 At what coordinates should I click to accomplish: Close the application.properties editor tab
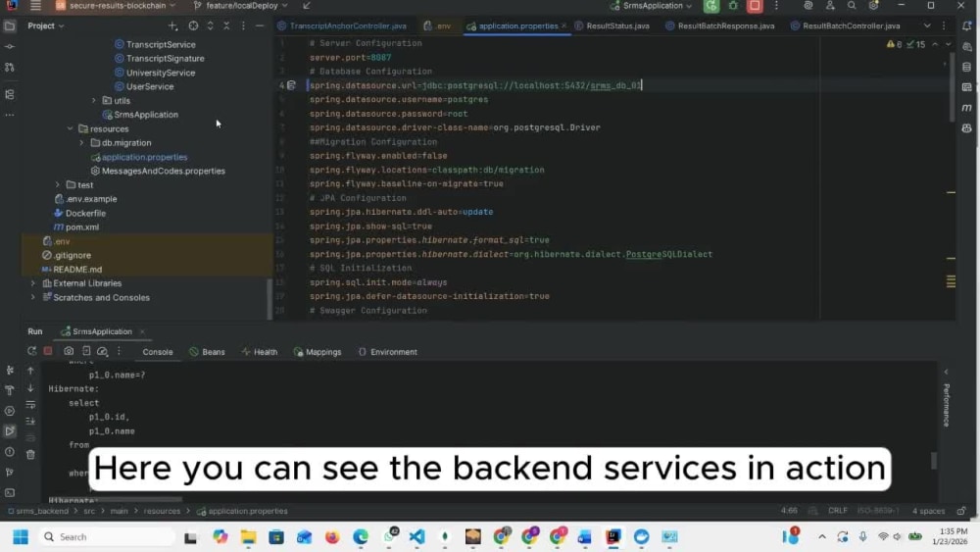click(563, 26)
